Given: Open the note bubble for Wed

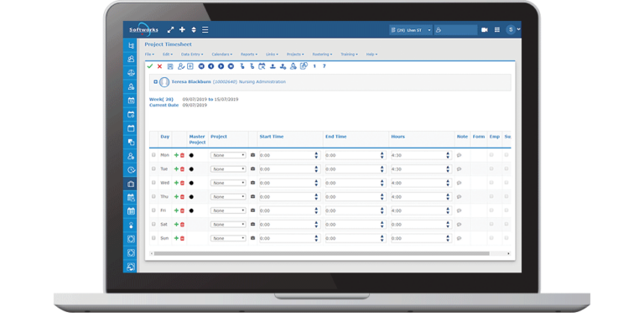Looking at the screenshot, I should tap(460, 183).
